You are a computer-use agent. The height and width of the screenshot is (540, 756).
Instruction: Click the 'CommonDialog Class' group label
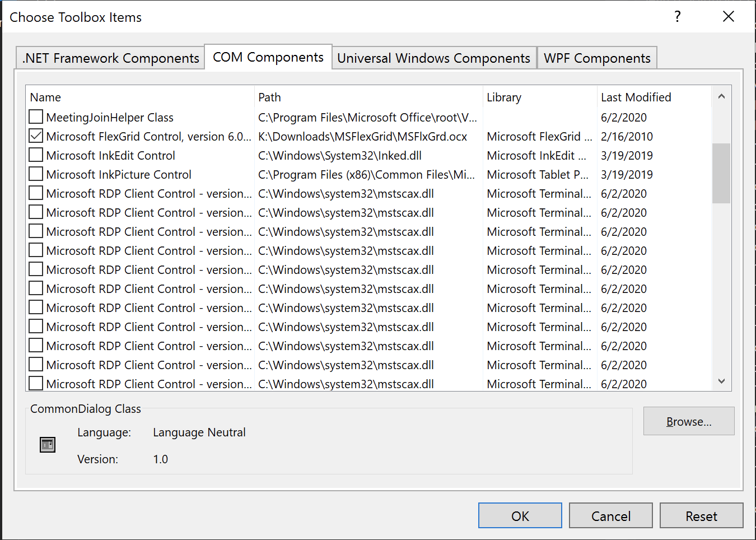[86, 408]
